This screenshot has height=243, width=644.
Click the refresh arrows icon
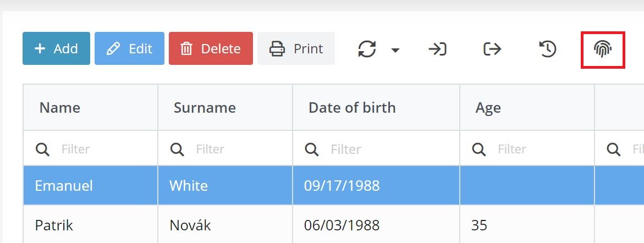367,49
